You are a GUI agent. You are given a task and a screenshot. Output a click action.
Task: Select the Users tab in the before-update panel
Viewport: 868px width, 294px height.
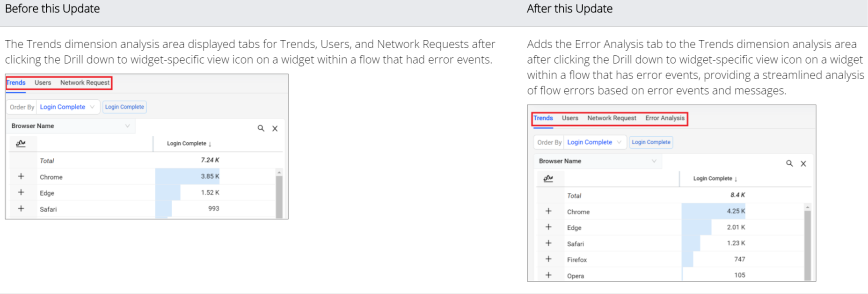43,83
